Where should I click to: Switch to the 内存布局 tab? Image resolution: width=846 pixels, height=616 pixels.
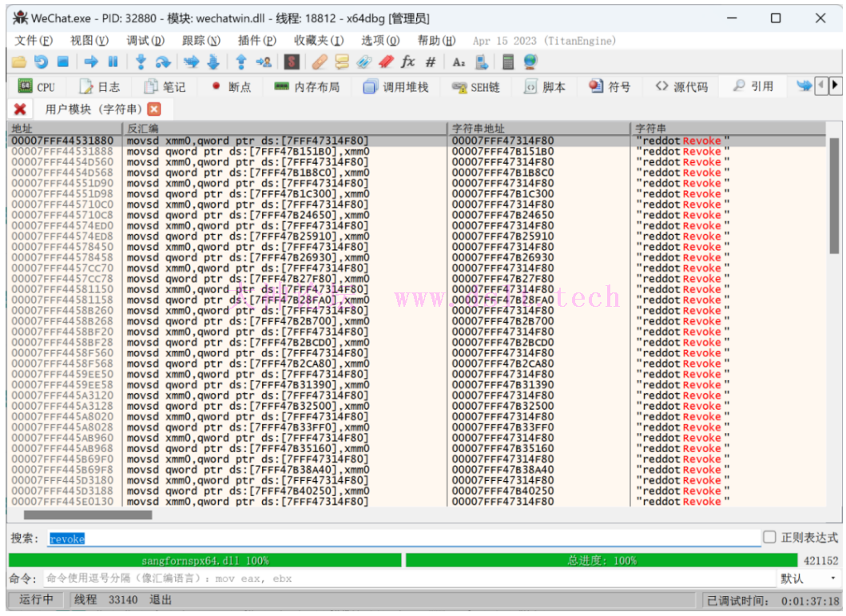tap(307, 87)
